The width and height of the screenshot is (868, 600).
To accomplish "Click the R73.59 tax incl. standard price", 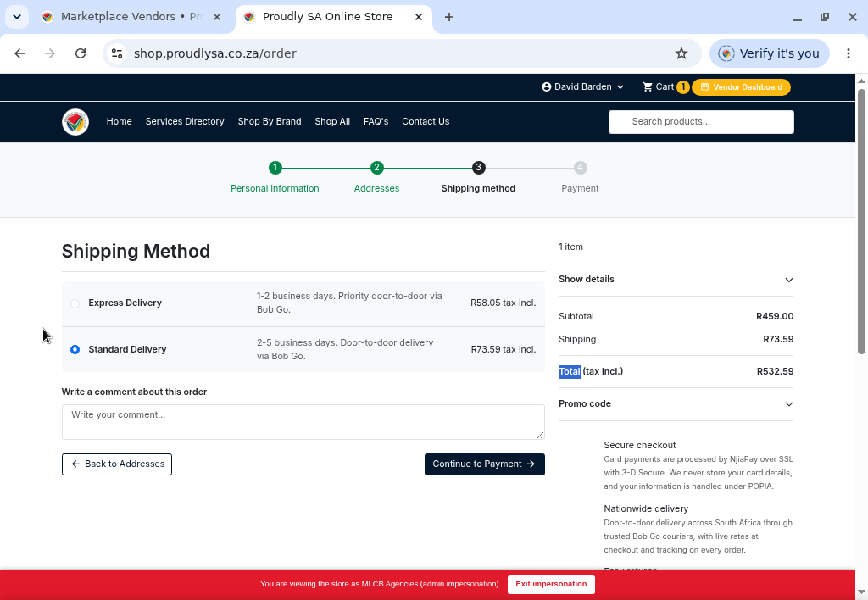I will [504, 350].
